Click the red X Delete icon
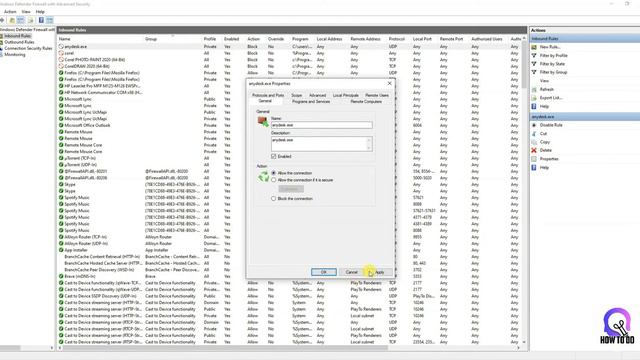This screenshot has height=360, width=640. point(534,150)
